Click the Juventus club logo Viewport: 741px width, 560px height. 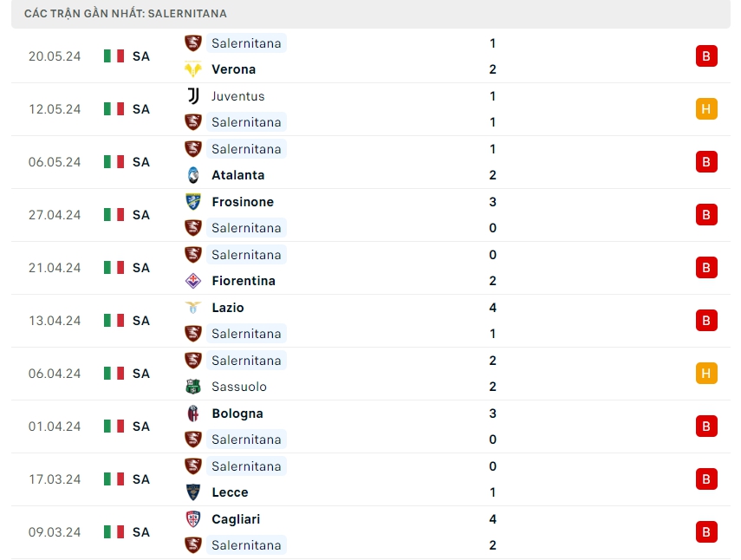[x=192, y=96]
